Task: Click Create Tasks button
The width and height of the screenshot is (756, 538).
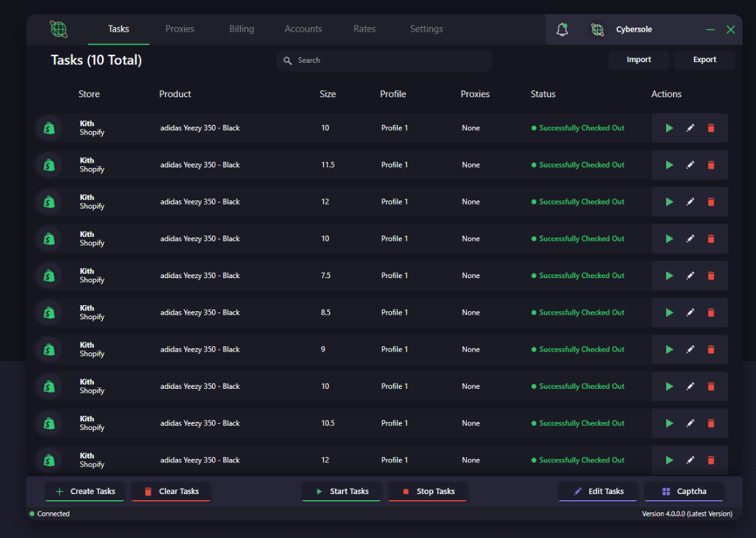Action: click(x=85, y=491)
